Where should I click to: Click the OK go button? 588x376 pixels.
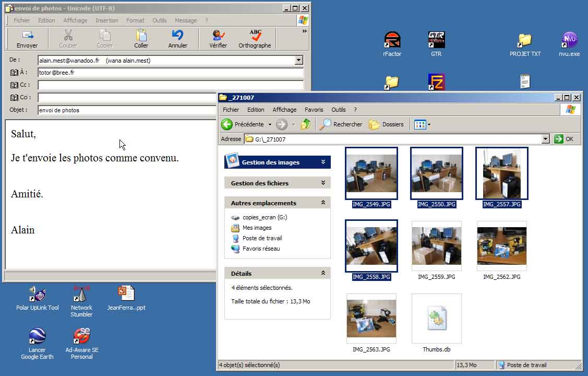pos(564,139)
